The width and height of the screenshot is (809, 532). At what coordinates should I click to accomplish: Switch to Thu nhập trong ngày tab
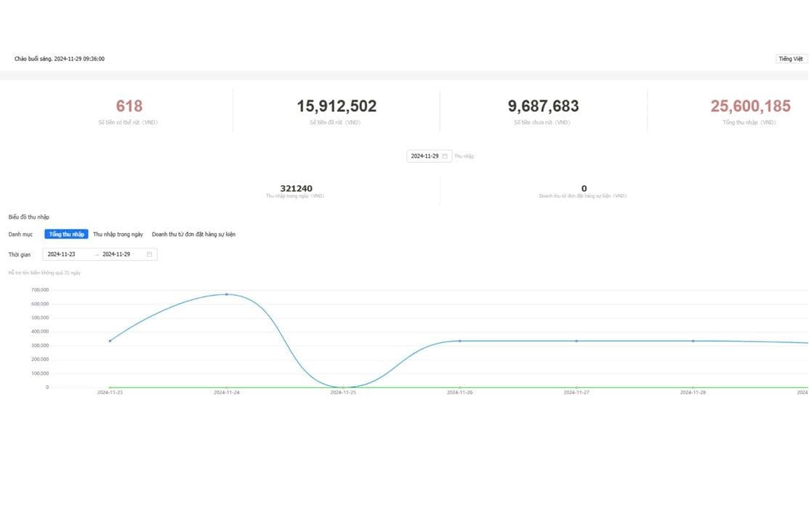pos(118,234)
